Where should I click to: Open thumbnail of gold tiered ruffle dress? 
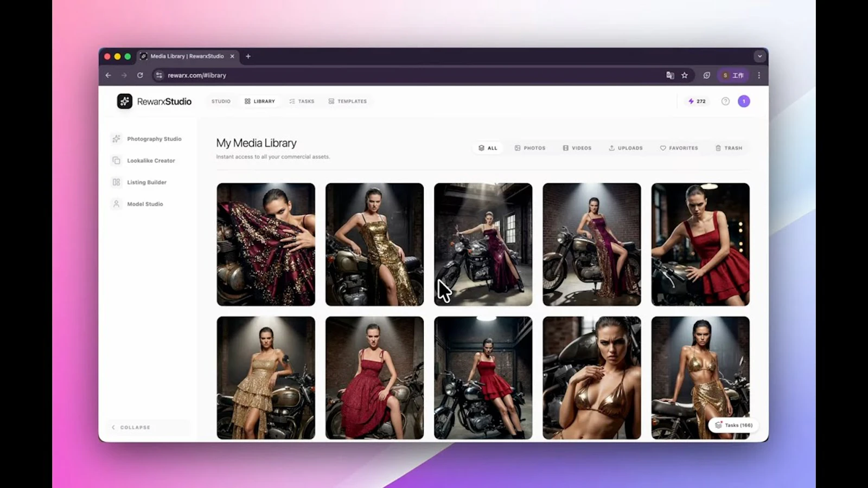coord(266,378)
